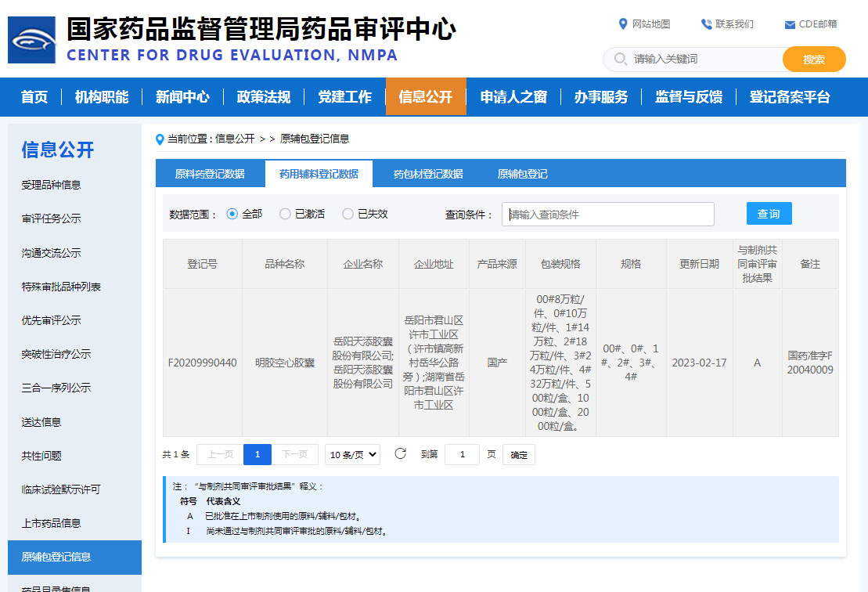The width and height of the screenshot is (868, 592).
Task: Click the refresh icon beside page size
Action: click(x=400, y=453)
